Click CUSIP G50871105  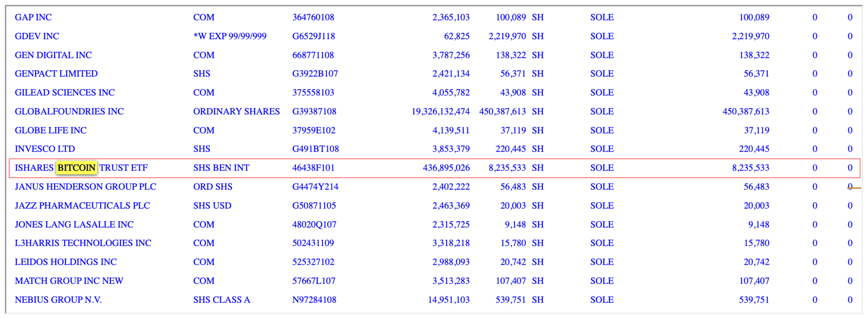[x=314, y=205]
